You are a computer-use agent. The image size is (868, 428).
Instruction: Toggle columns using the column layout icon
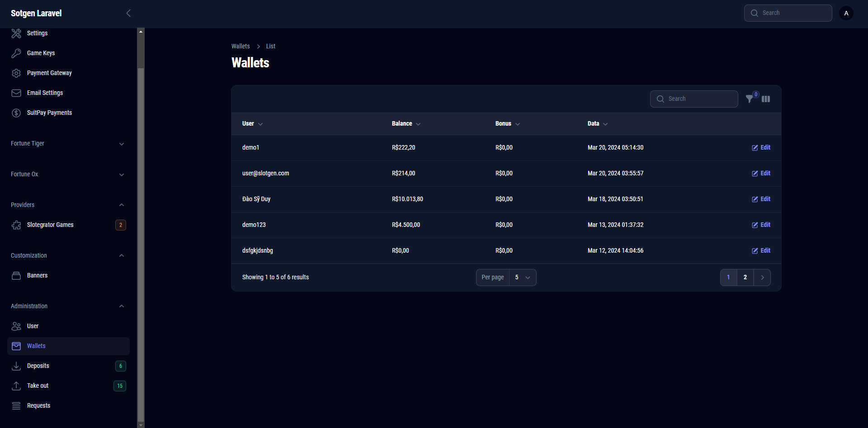(x=766, y=99)
